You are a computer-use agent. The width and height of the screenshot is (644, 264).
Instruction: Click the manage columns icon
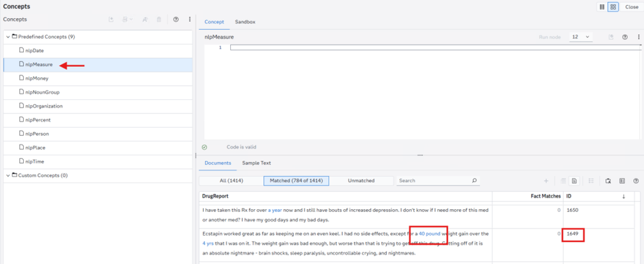[622, 181]
